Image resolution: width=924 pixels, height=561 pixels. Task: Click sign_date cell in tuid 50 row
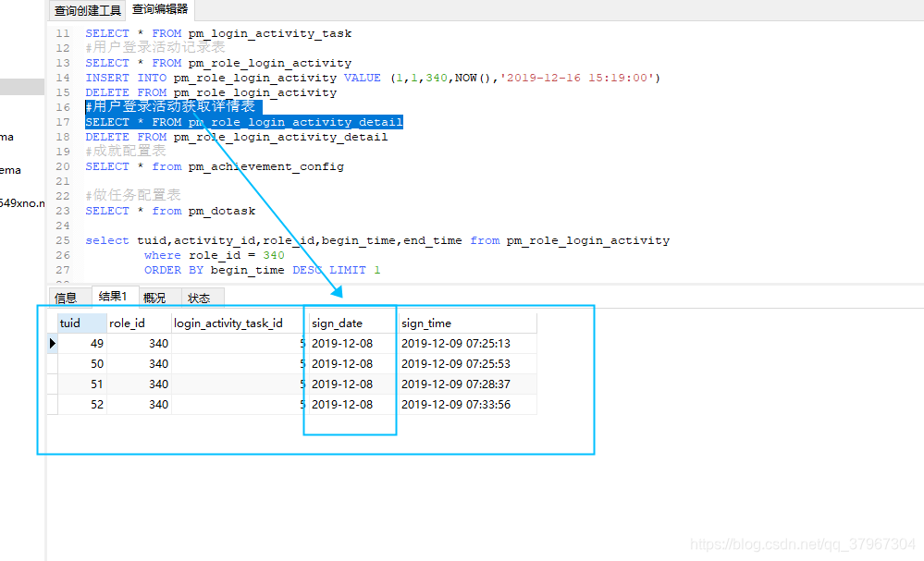[x=353, y=364]
